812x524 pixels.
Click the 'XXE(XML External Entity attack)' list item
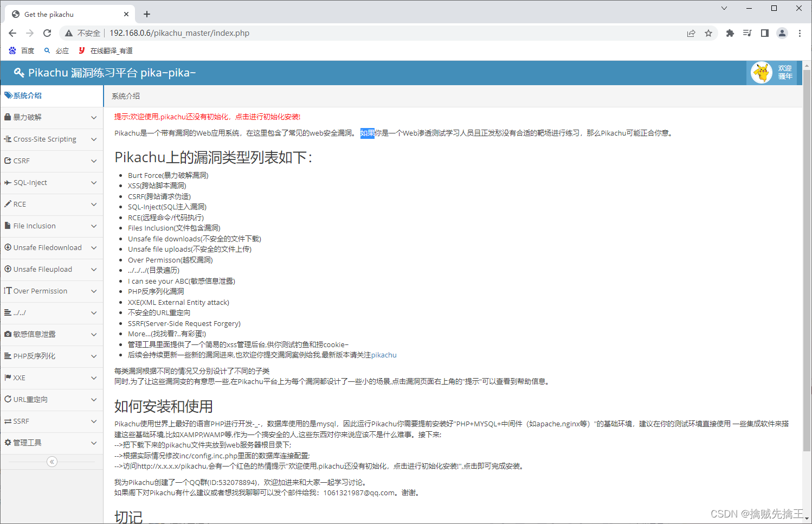[178, 302]
